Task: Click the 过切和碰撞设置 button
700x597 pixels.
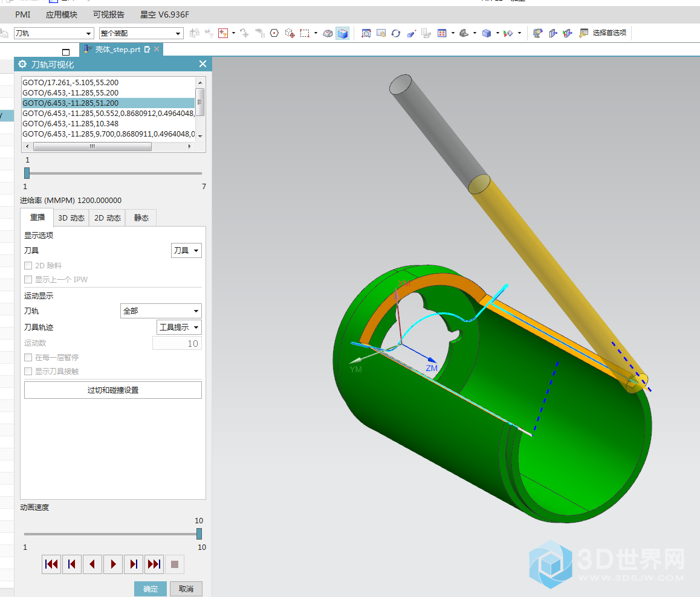Action: point(113,390)
